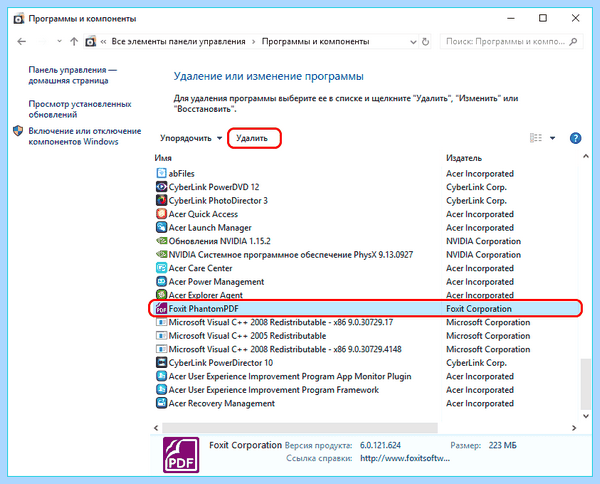Click the Acer Power Management icon
This screenshot has height=484, width=600.
[x=161, y=282]
